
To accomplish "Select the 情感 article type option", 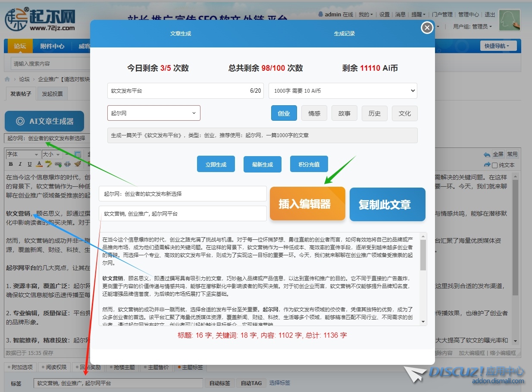I will coord(314,113).
